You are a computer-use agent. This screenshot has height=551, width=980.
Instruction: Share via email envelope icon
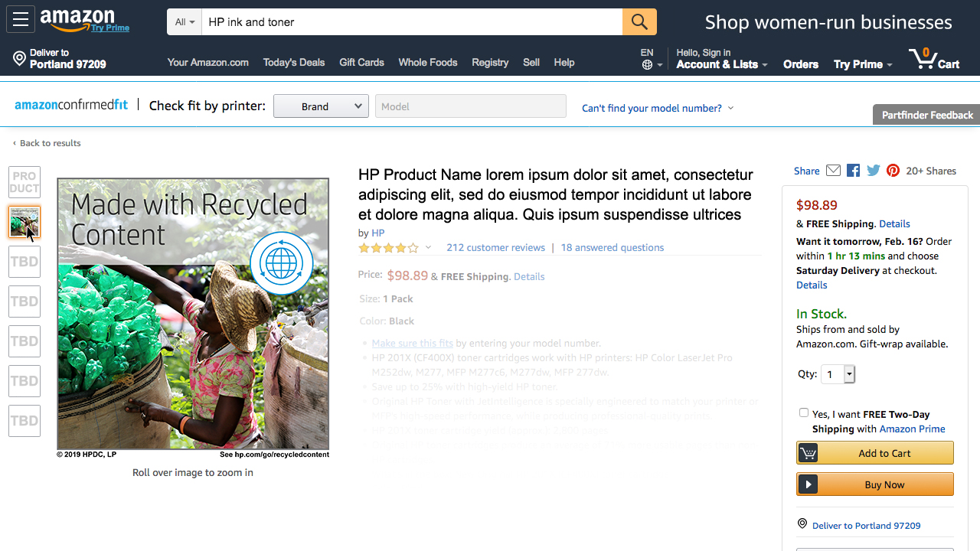833,171
